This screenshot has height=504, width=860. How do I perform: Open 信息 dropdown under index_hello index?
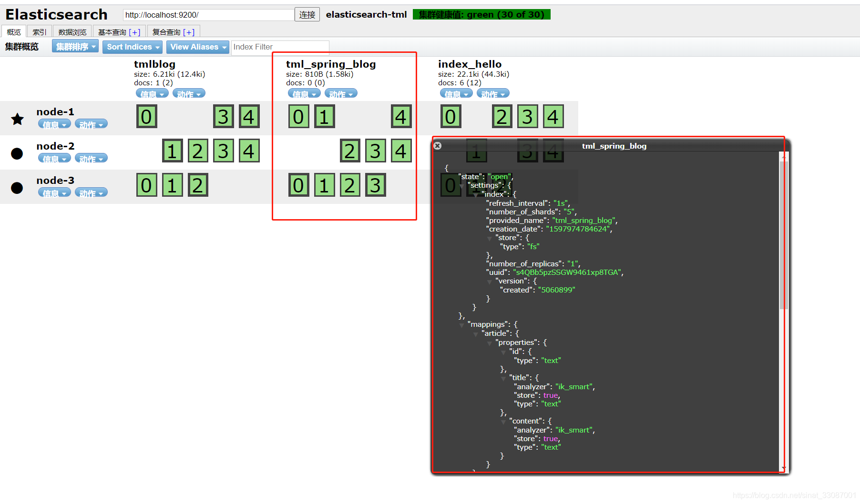456,94
